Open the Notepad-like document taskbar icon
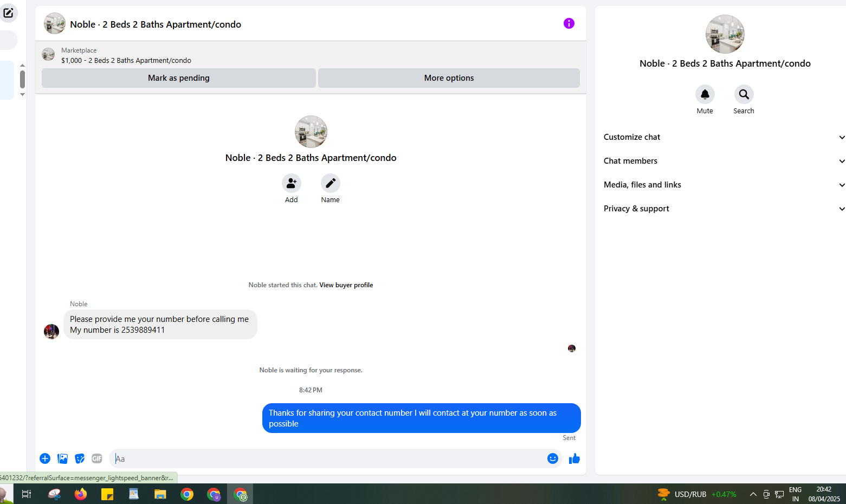The image size is (846, 504). click(x=134, y=494)
